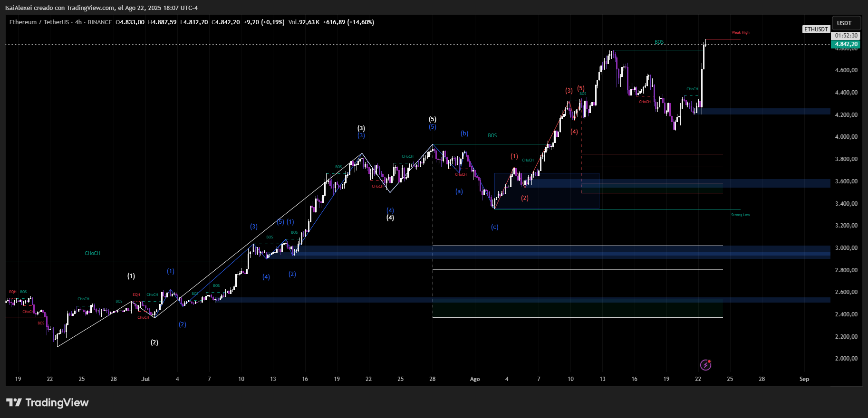Click the Sep label on the time axis
Image resolution: width=868 pixels, height=418 pixels.
[x=804, y=379]
